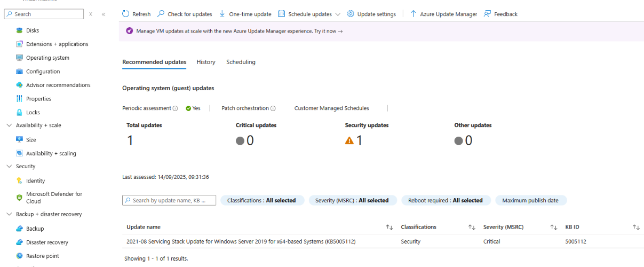Viewport: 644px width, 267px height.
Task: Collapse the sidebar with double chevron
Action: pos(104,14)
